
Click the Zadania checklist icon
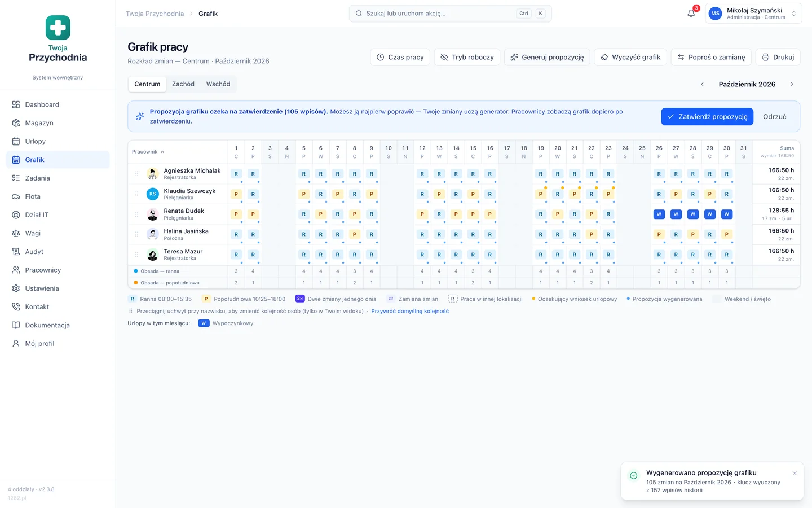16,178
